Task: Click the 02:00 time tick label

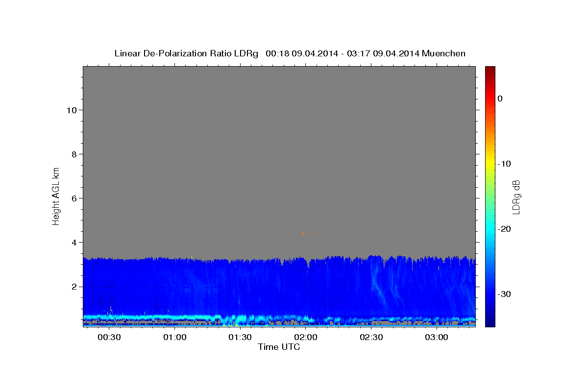Action: pyautogui.click(x=306, y=338)
